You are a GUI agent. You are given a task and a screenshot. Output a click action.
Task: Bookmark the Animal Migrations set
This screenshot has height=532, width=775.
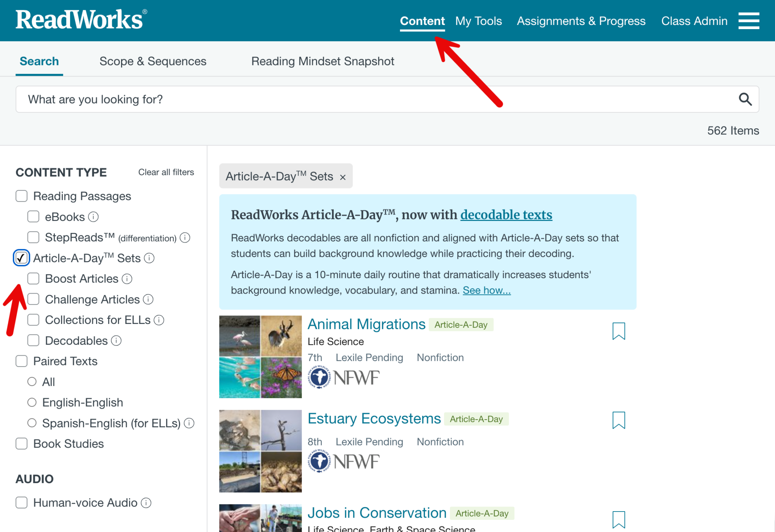click(619, 331)
